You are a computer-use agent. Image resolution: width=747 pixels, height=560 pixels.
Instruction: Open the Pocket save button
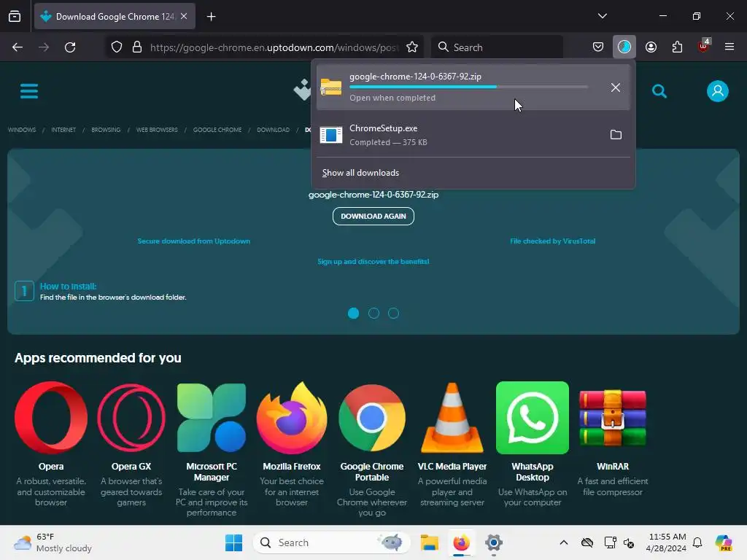click(598, 47)
